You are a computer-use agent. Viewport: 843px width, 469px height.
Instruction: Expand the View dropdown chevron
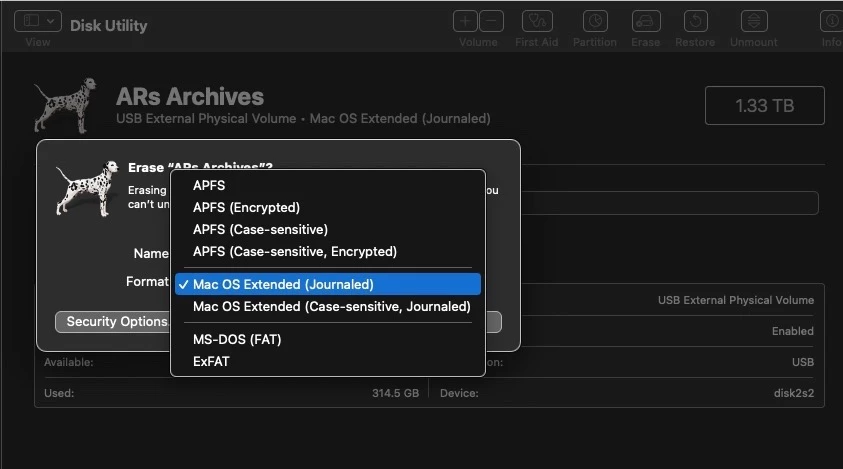click(x=51, y=21)
